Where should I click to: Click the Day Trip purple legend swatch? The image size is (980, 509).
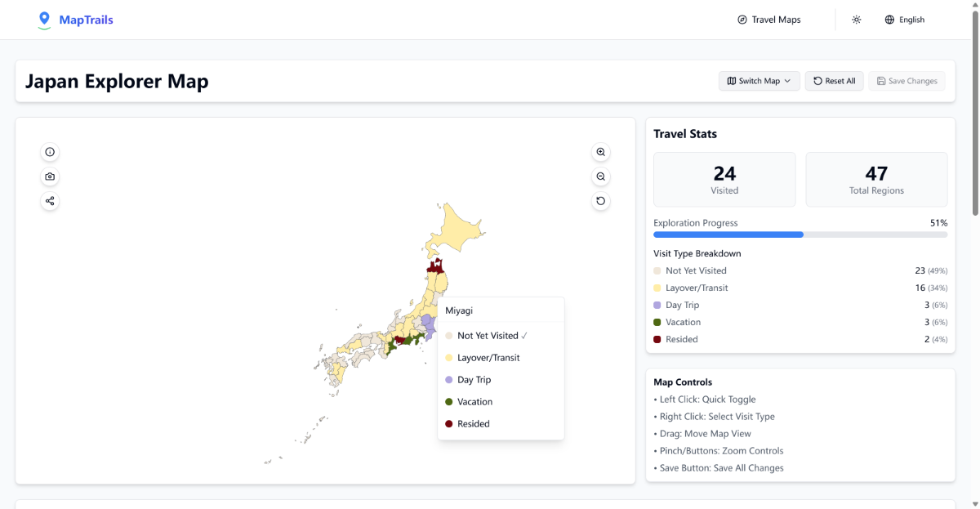(x=657, y=305)
